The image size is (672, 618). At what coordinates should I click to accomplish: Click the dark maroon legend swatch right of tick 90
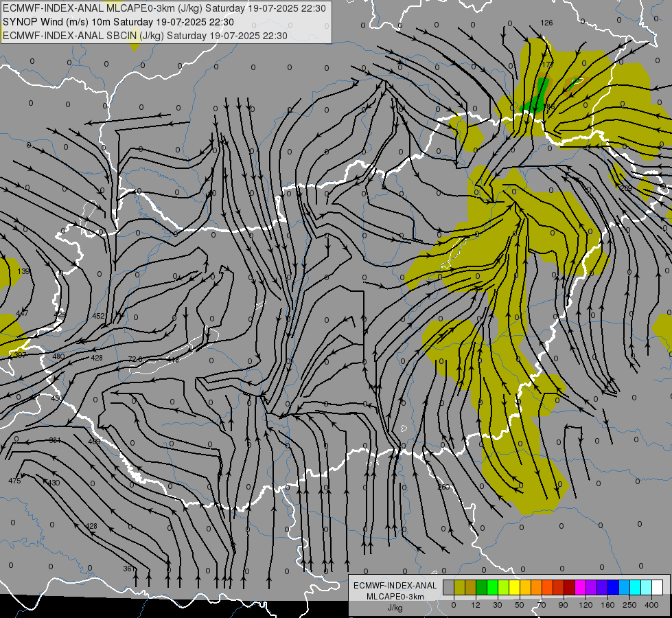click(x=570, y=587)
